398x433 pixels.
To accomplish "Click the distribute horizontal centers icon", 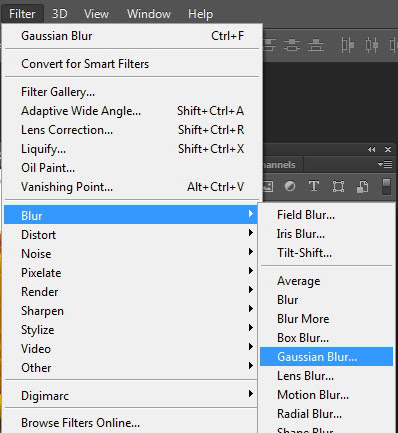I will tap(372, 45).
